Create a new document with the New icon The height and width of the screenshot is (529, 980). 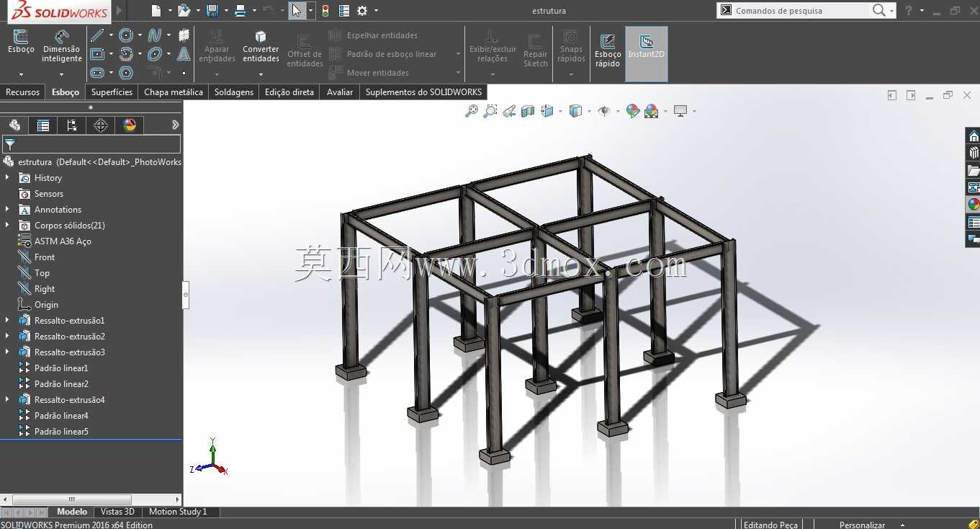pyautogui.click(x=156, y=11)
